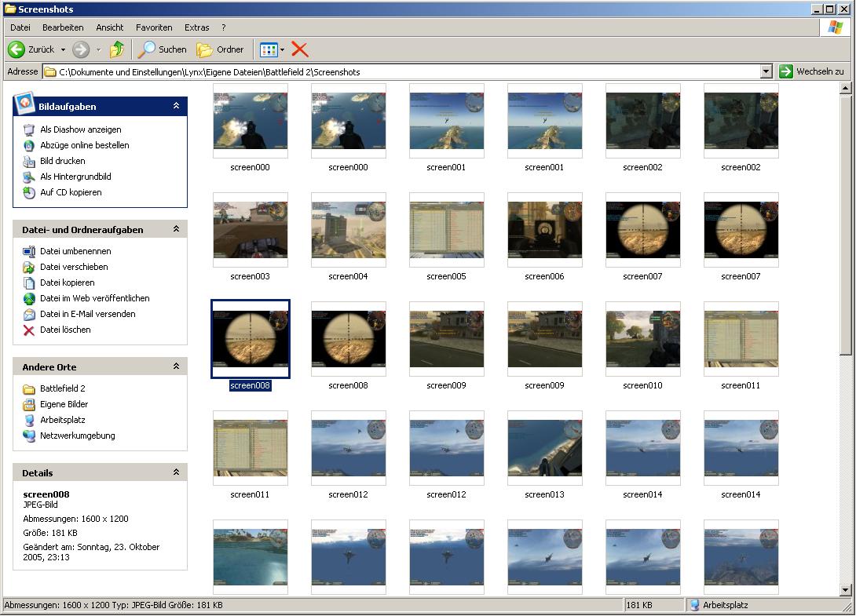
Task: Select the screen013 thumbnail
Action: coord(545,448)
